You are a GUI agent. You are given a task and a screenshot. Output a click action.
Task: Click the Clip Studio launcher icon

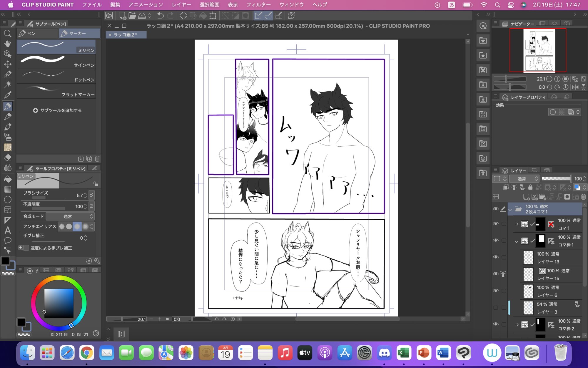(109, 15)
